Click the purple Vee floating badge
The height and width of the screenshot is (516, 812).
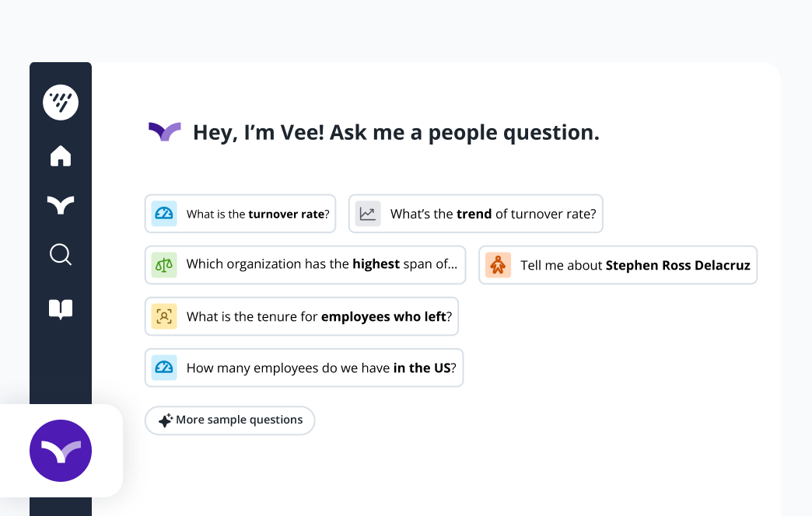pos(61,451)
